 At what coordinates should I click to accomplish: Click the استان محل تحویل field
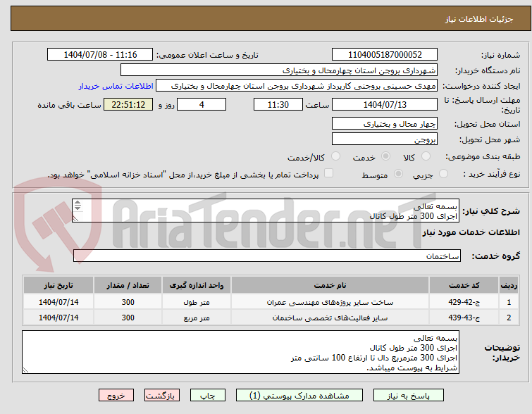385,123
